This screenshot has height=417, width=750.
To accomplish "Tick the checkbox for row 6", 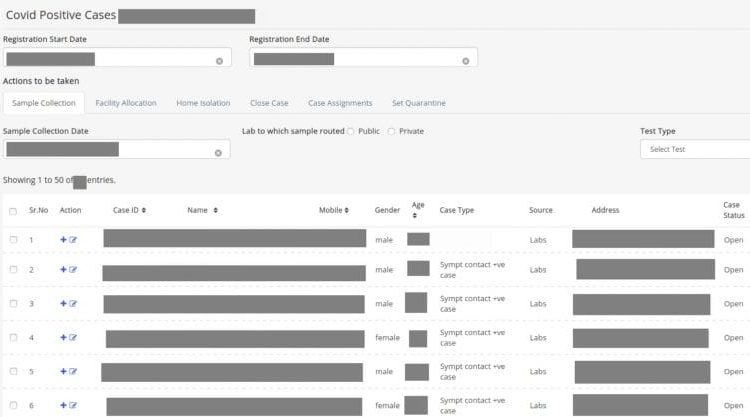I will [13, 405].
